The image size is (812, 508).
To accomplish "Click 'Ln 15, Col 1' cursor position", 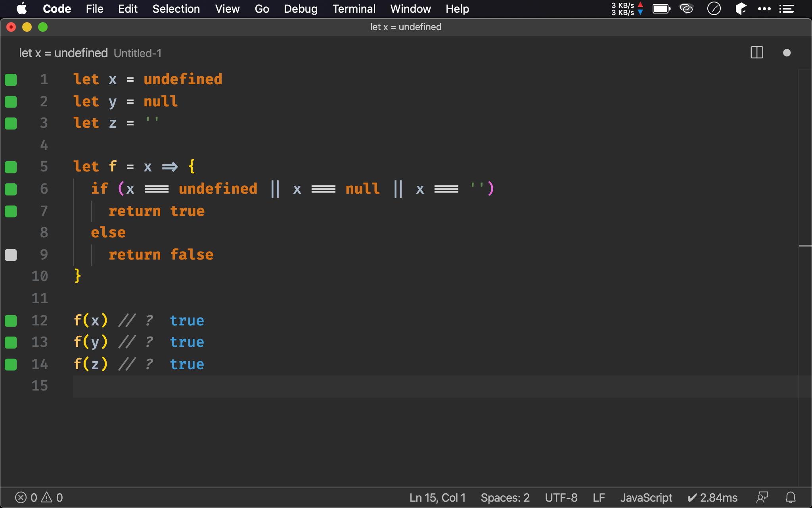I will [x=437, y=498].
